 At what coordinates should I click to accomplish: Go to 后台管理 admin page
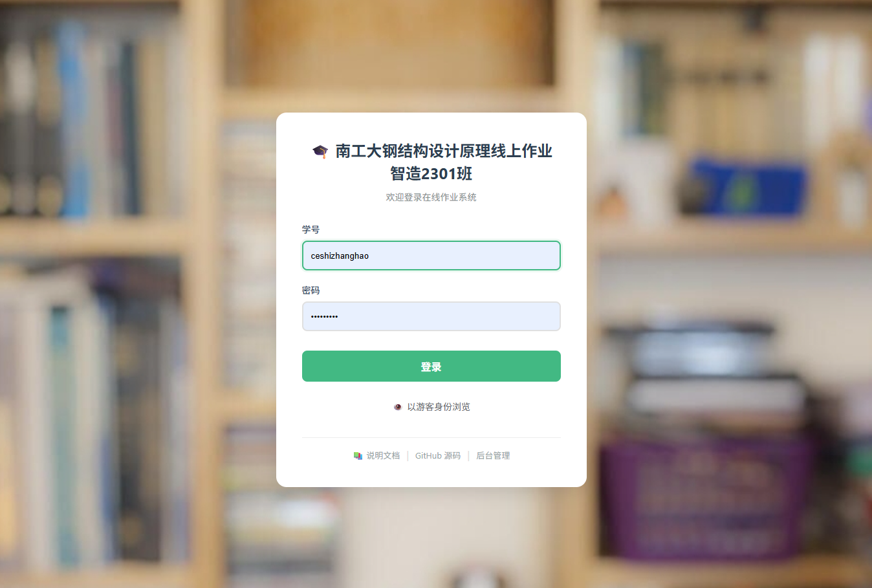(493, 456)
